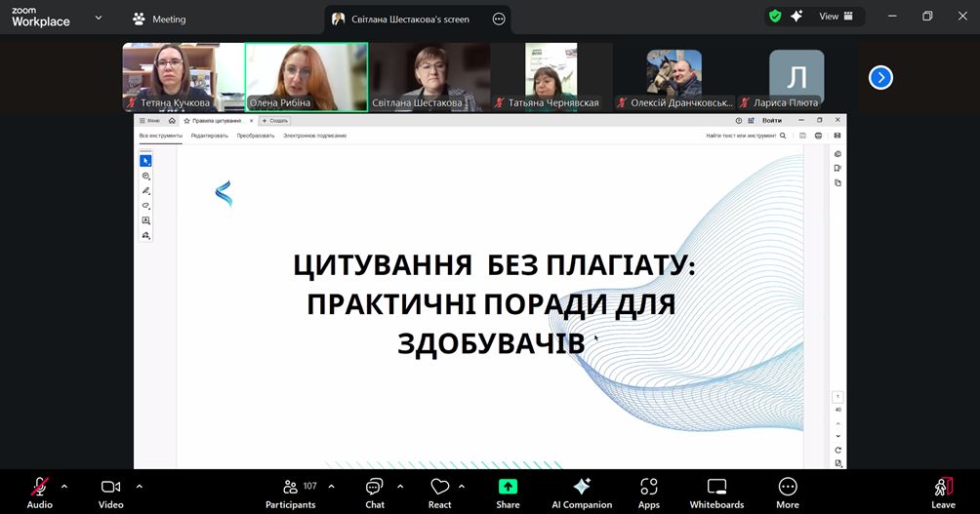980x514 pixels.
Task: Switch to the Meeting tab
Action: pyautogui.click(x=159, y=19)
